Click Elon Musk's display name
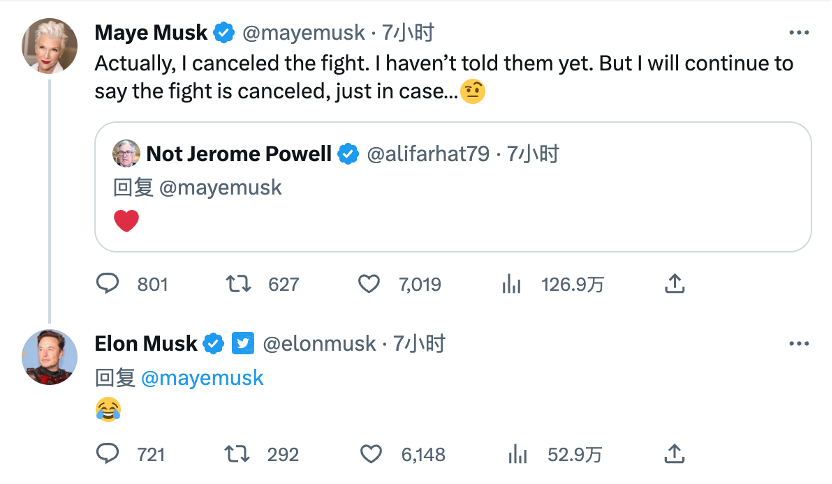The height and width of the screenshot is (484, 832). tap(146, 344)
